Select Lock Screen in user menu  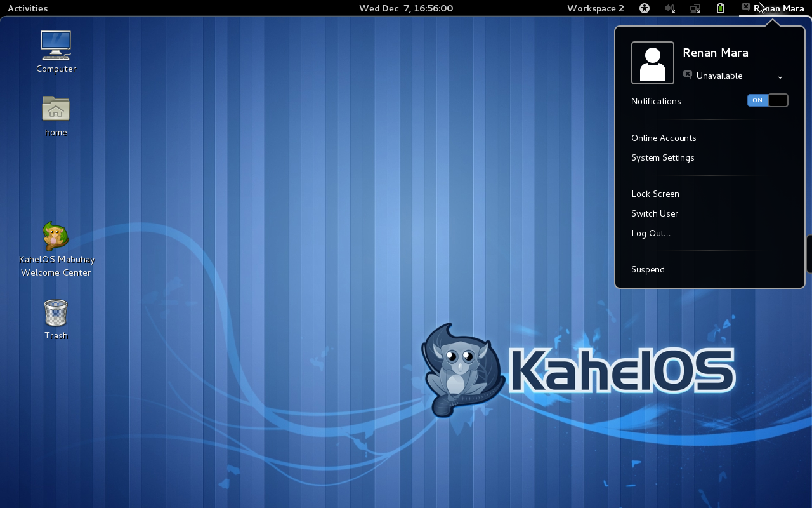click(x=655, y=194)
